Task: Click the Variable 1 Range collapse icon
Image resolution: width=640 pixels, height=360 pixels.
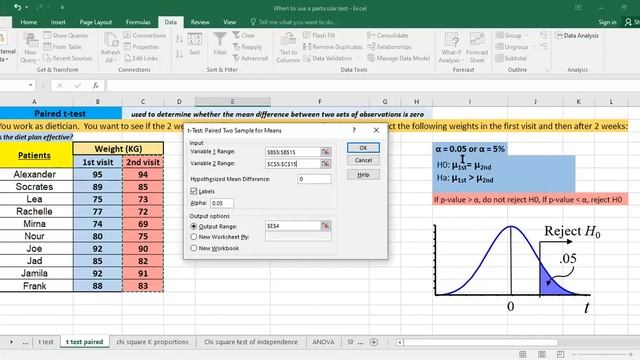Action: tap(325, 152)
